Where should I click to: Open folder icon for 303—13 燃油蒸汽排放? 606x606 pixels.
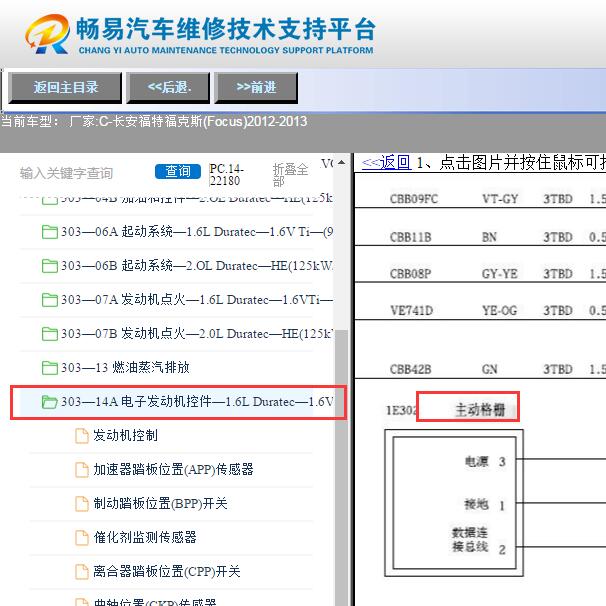point(49,368)
